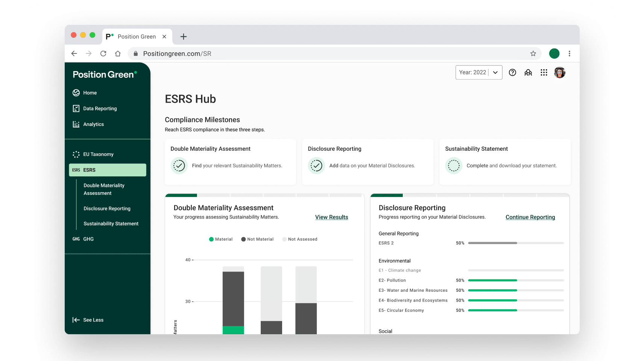
Task: Select the Data Reporting sidebar icon
Action: point(76,108)
